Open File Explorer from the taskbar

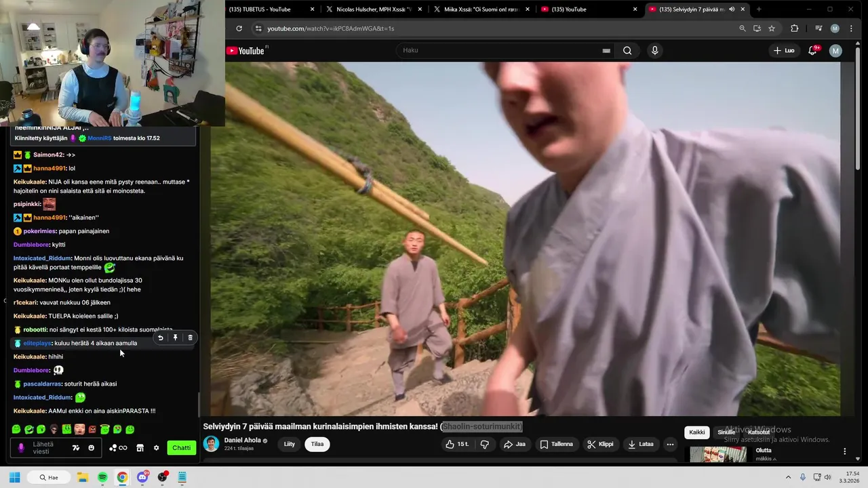point(82,477)
